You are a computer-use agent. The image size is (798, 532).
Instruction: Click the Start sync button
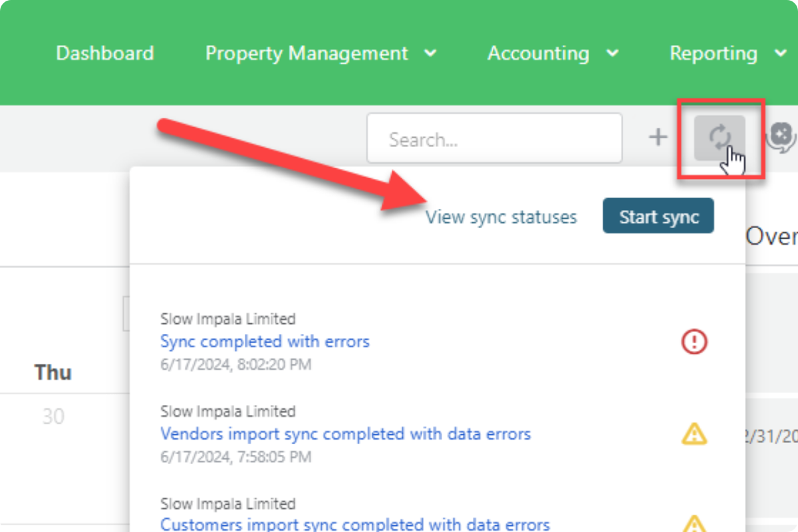(658, 215)
